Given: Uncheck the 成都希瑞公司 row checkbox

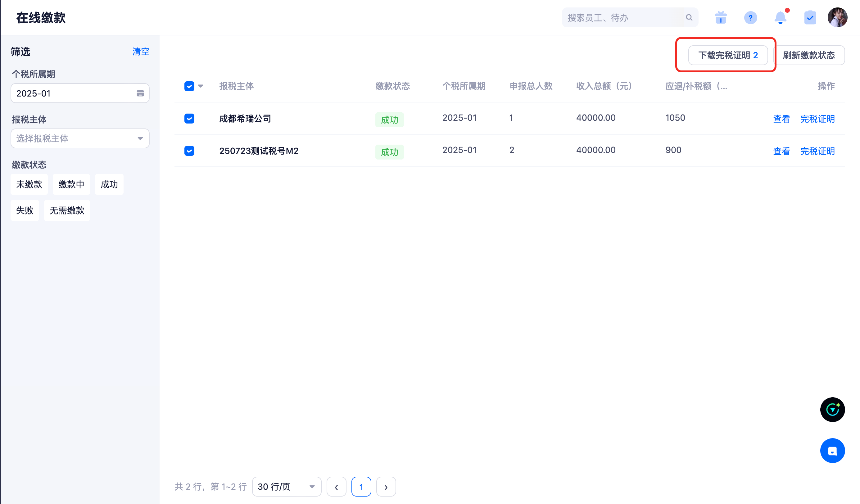Looking at the screenshot, I should 189,119.
